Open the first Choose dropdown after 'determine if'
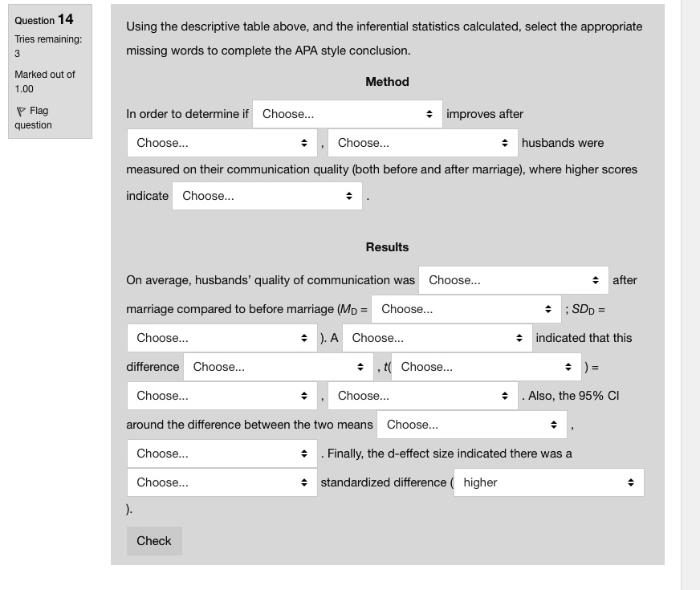 (x=347, y=113)
